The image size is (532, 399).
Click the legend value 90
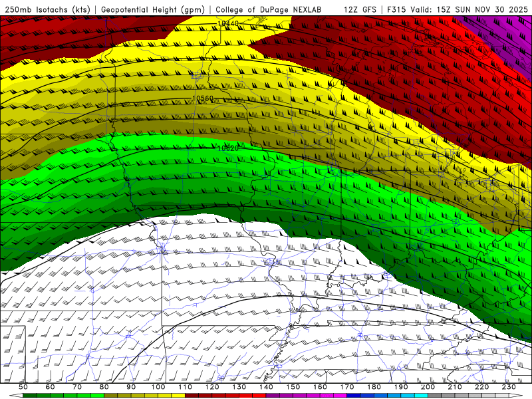(x=131, y=387)
